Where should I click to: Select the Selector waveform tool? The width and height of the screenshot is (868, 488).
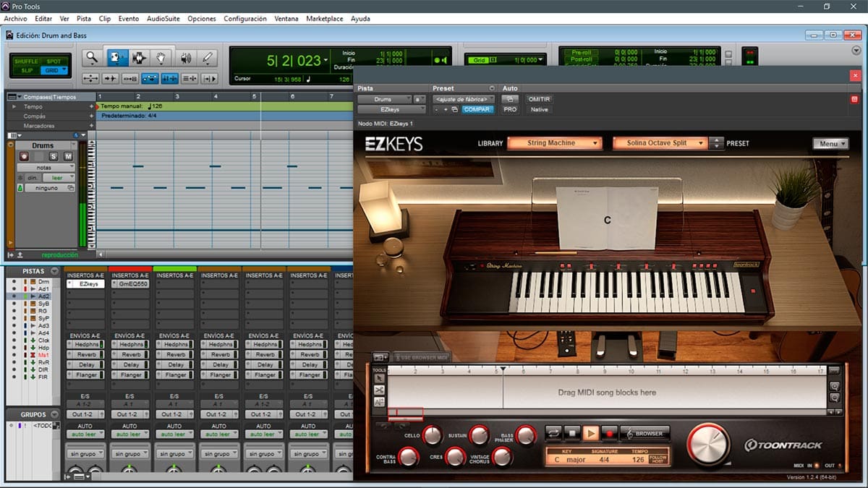point(139,58)
